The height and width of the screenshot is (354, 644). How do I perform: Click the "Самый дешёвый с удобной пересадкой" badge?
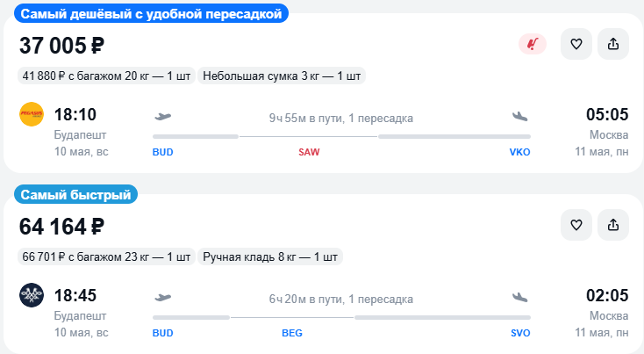[x=151, y=14]
